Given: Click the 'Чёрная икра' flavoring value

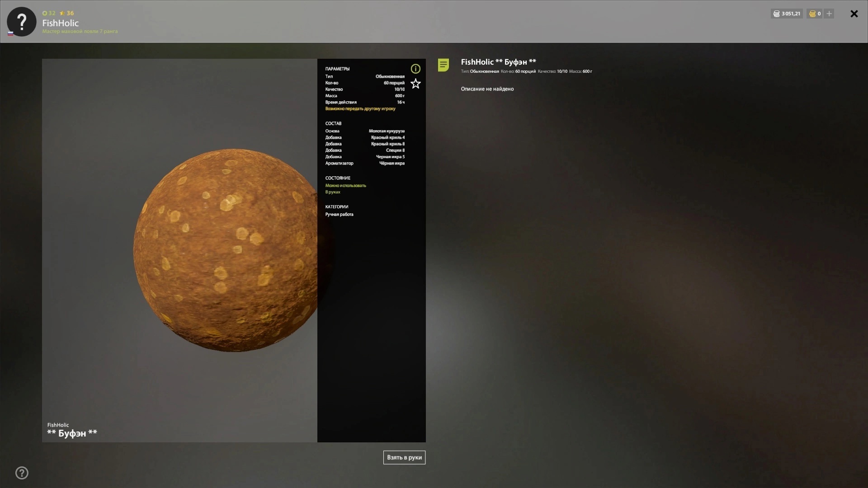Looking at the screenshot, I should [392, 163].
